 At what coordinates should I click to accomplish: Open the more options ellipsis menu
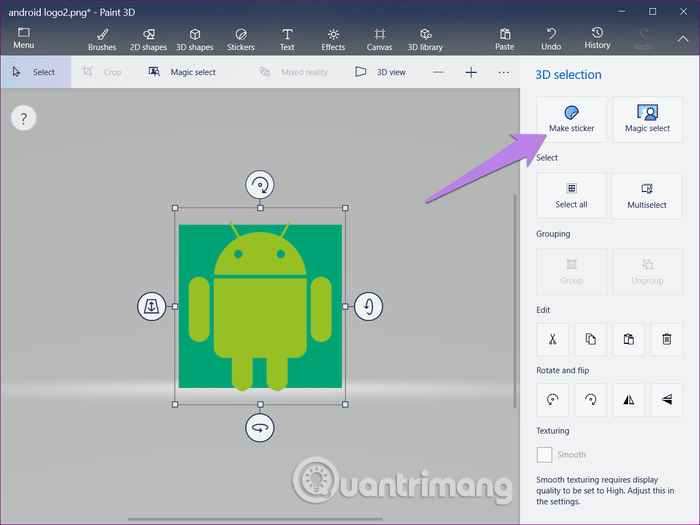(x=504, y=72)
